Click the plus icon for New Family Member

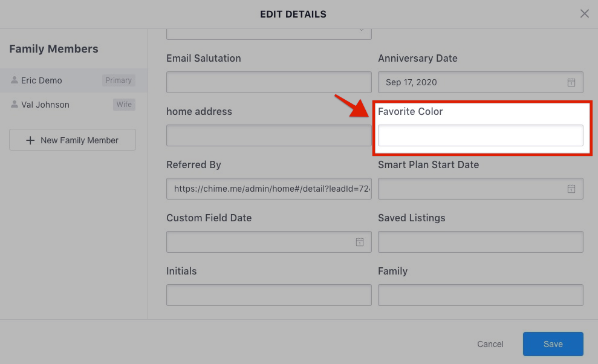[x=30, y=140]
